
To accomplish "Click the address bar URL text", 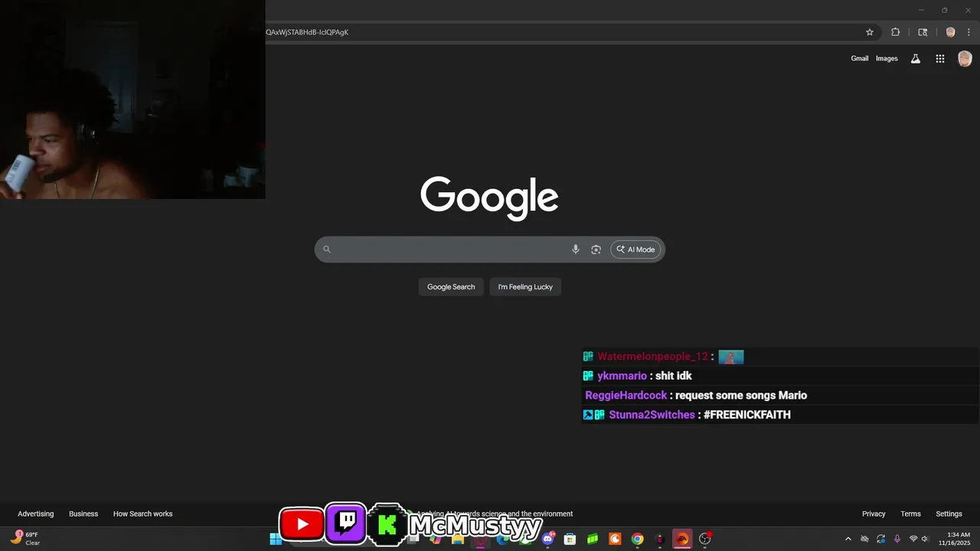I will [307, 32].
